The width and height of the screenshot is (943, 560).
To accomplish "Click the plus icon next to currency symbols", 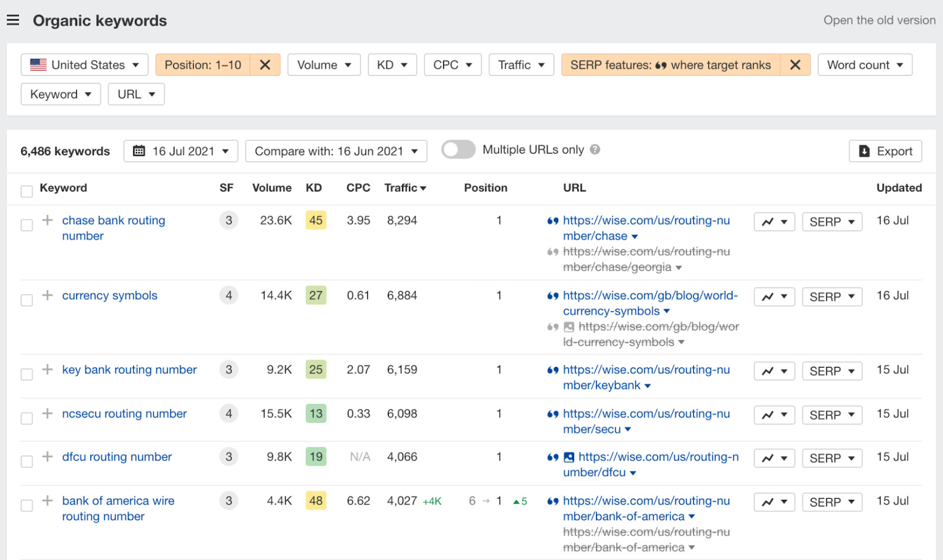I will (48, 296).
